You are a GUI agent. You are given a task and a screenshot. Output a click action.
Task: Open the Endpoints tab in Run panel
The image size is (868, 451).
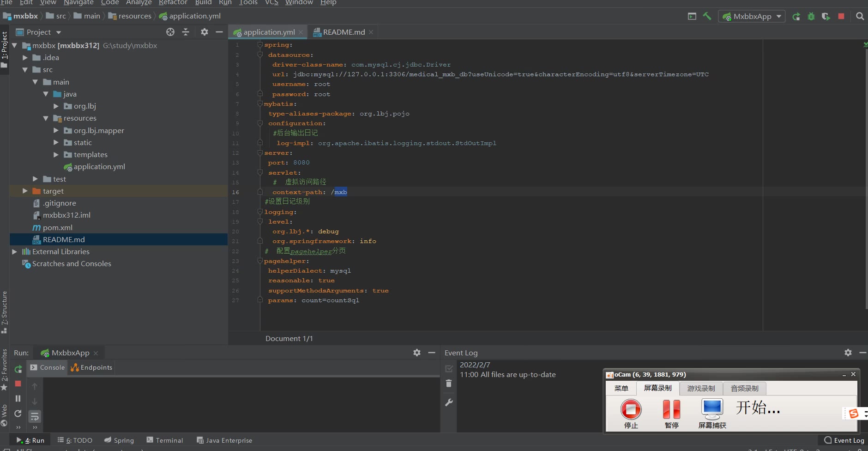click(x=91, y=367)
